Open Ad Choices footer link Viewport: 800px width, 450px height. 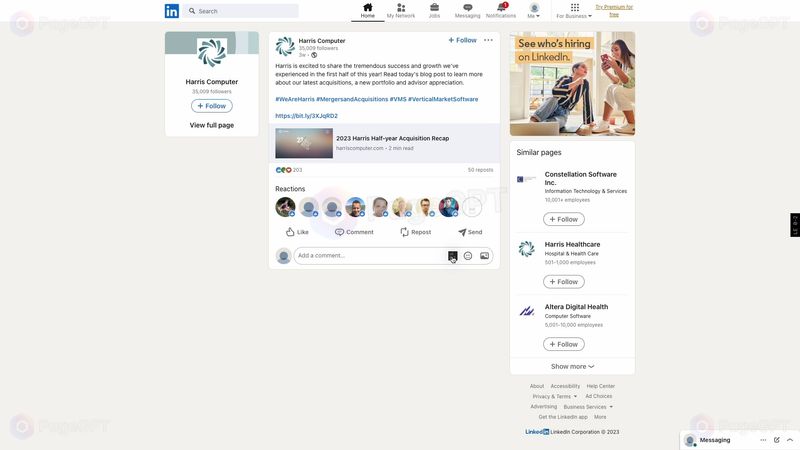[x=598, y=396]
